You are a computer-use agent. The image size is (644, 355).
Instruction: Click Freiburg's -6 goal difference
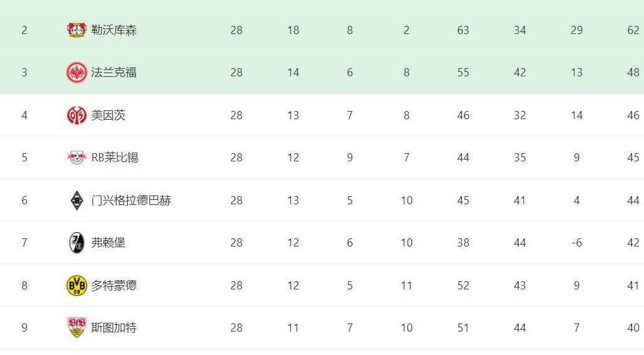pyautogui.click(x=577, y=243)
